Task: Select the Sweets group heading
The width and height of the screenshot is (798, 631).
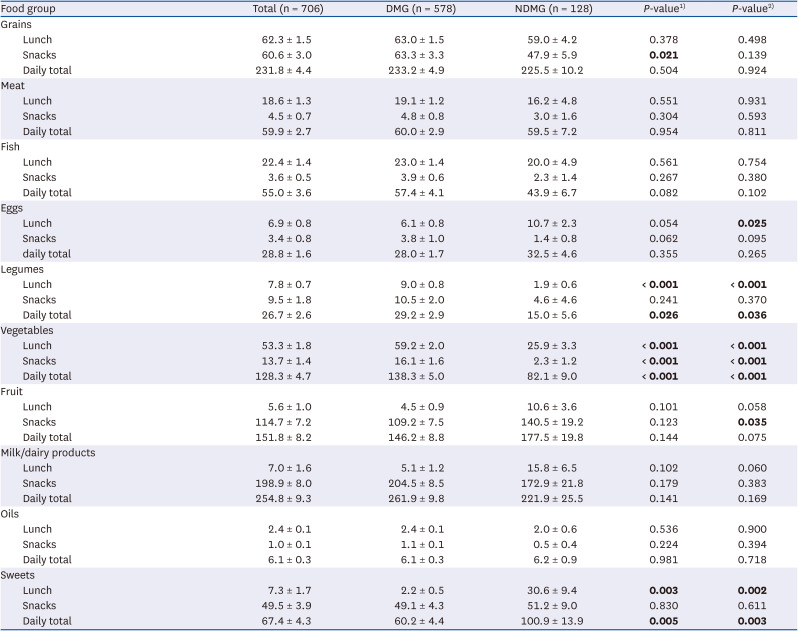Action: (18, 575)
